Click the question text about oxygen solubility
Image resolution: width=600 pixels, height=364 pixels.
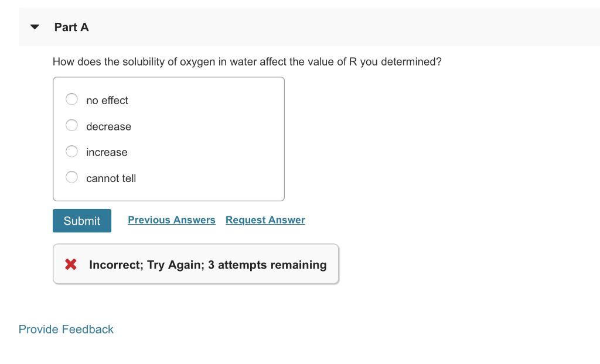(247, 61)
